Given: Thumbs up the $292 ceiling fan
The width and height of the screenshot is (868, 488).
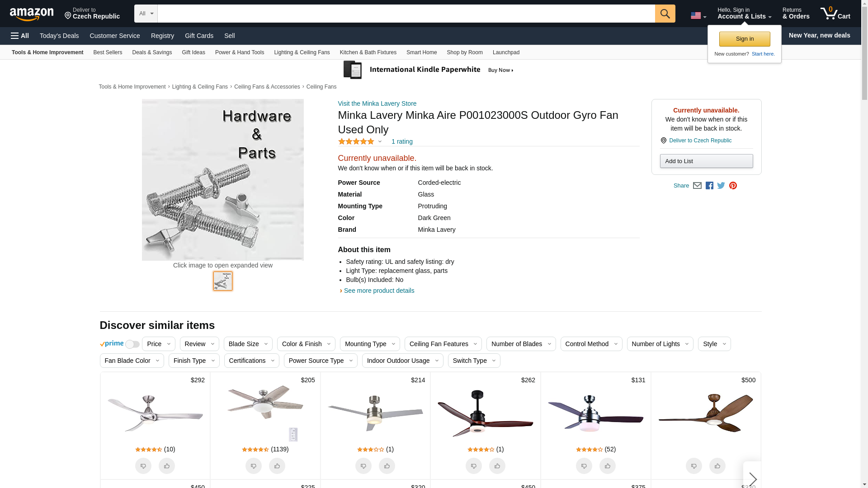Looking at the screenshot, I should click(167, 466).
